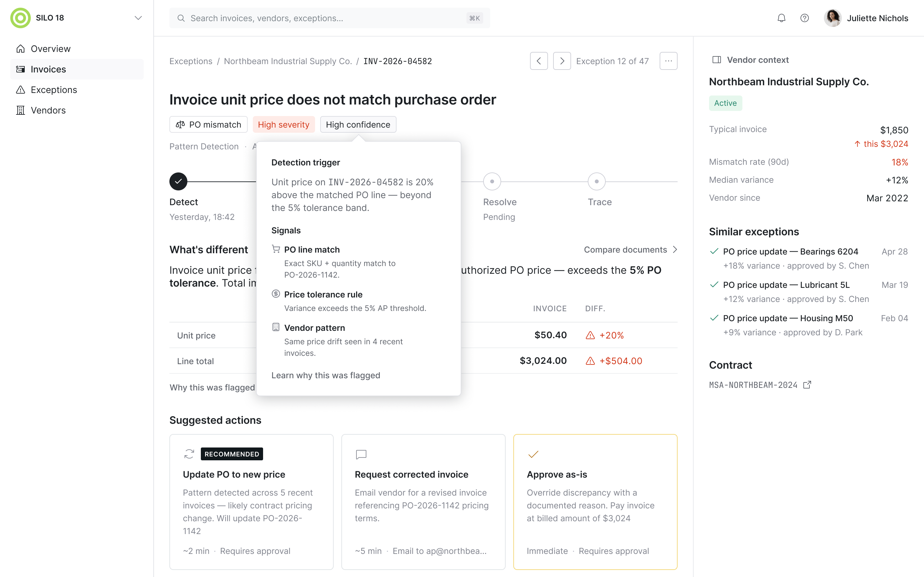Select the Update PO to new price action
Image resolution: width=924 pixels, height=577 pixels.
[x=251, y=502]
